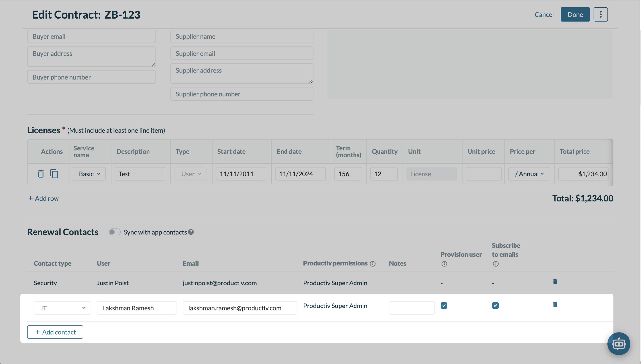Image resolution: width=641 pixels, height=364 pixels.
Task: Open the chatbot assistant icon
Action: (619, 344)
